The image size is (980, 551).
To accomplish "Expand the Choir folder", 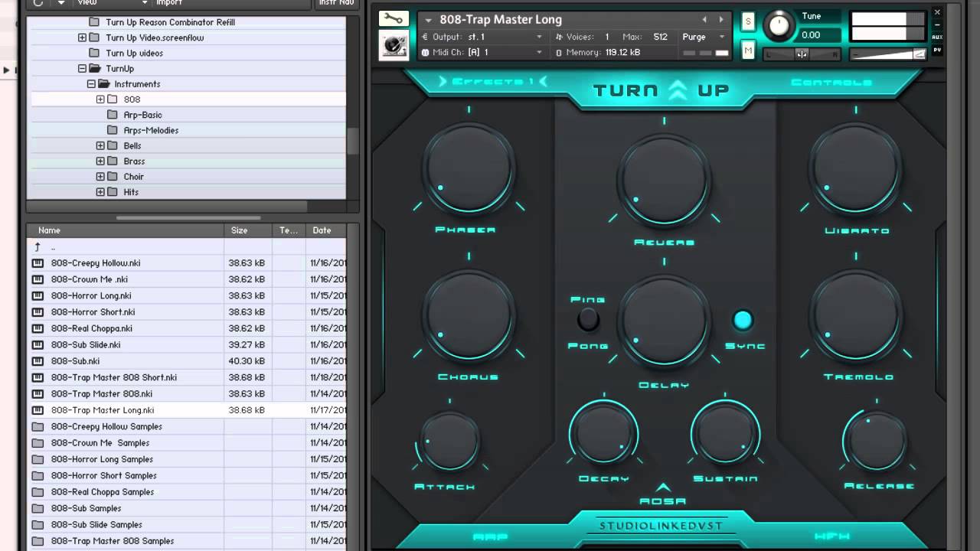I will 100,177.
